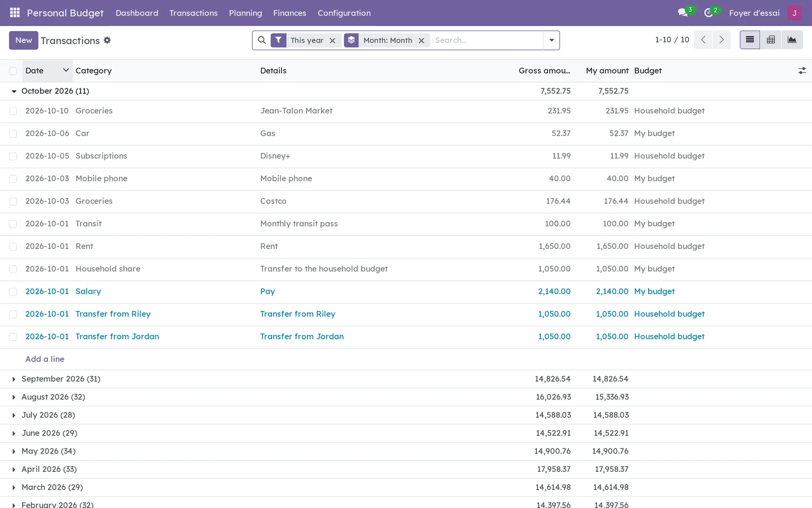Click the filter funnel icon
The height and width of the screenshot is (508, 812).
(x=279, y=40)
